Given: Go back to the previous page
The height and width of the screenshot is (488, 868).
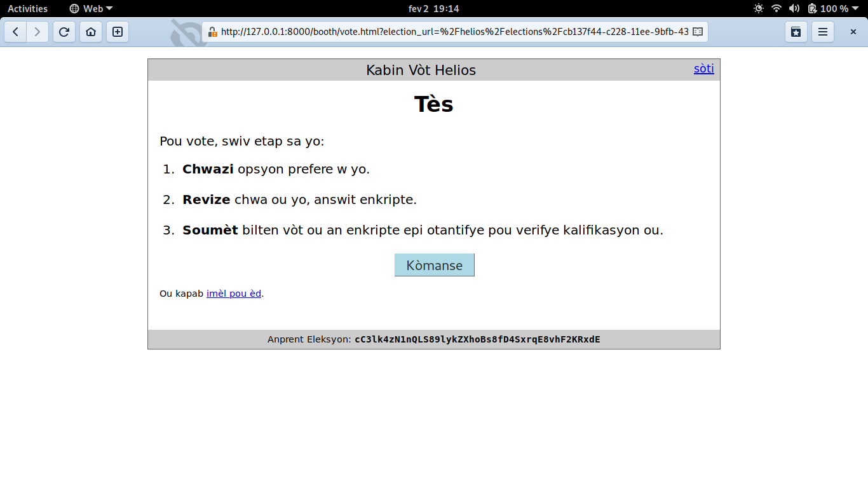Looking at the screenshot, I should pyautogui.click(x=16, y=32).
